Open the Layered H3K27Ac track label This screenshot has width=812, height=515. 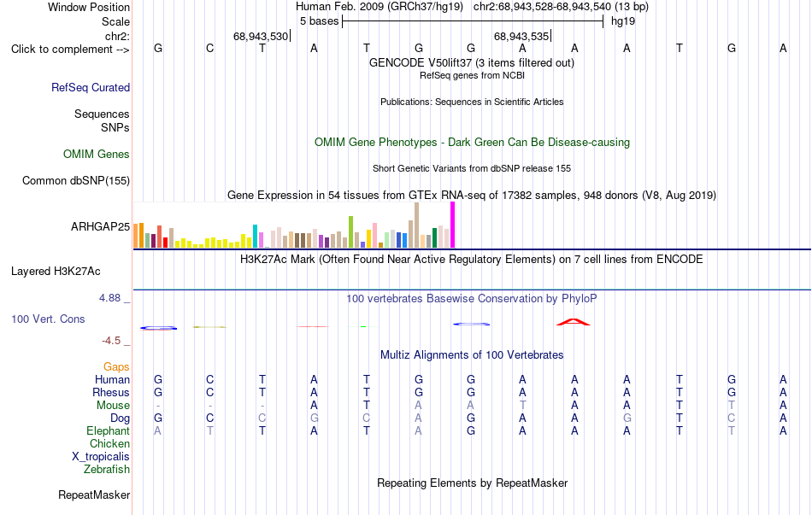56,272
